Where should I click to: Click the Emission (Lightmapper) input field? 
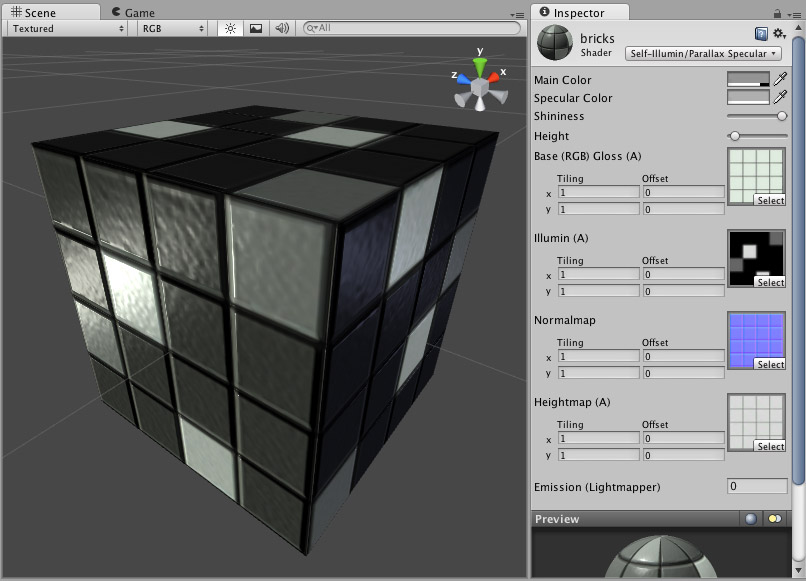[x=757, y=487]
